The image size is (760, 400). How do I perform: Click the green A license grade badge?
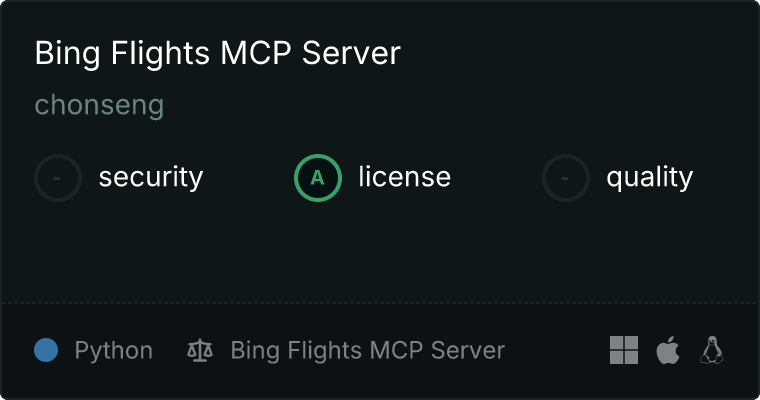(x=318, y=178)
